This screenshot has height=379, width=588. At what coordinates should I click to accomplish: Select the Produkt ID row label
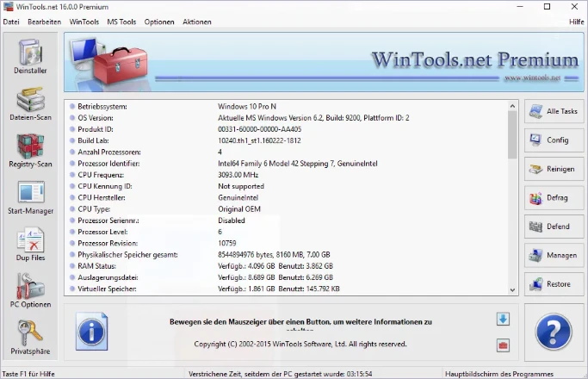click(x=96, y=129)
